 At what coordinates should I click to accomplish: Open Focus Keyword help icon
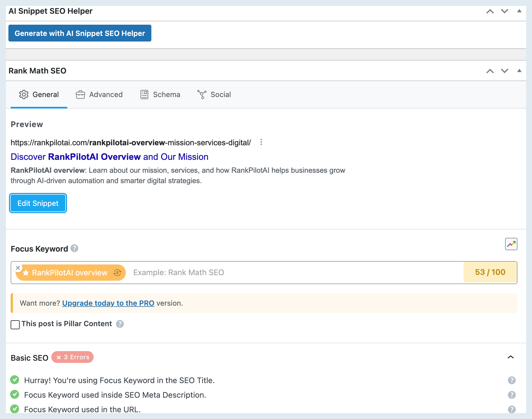point(74,248)
